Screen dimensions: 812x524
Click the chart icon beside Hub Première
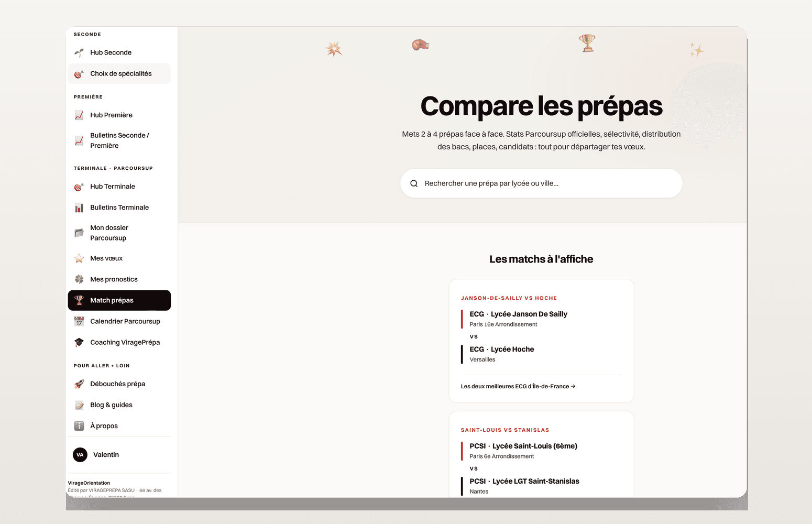(79, 115)
